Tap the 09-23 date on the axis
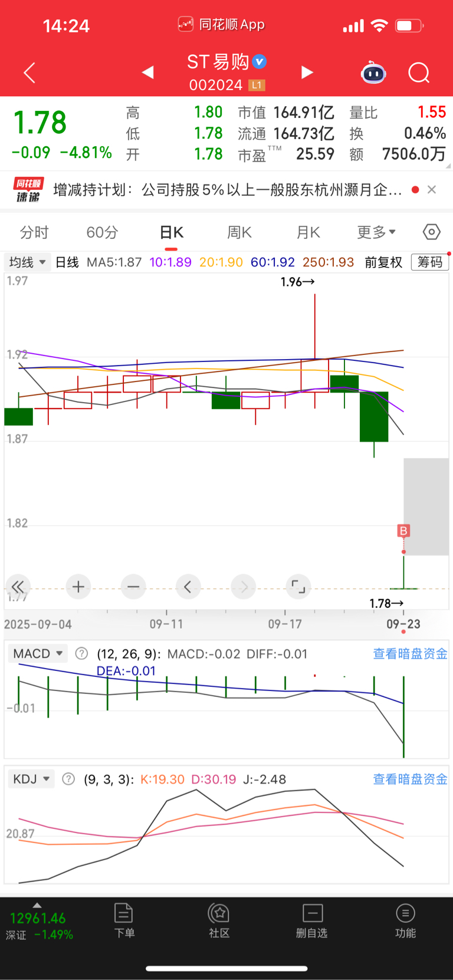This screenshot has height=980, width=453. (403, 624)
